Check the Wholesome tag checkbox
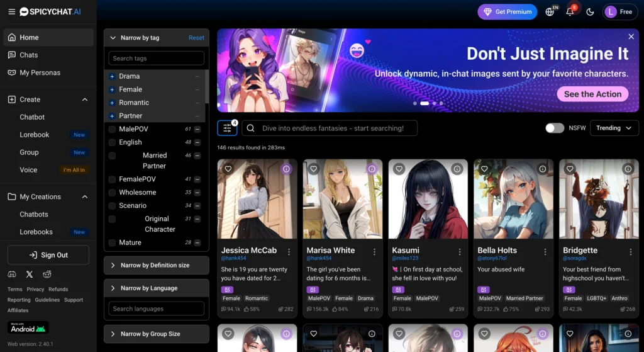 click(x=112, y=193)
